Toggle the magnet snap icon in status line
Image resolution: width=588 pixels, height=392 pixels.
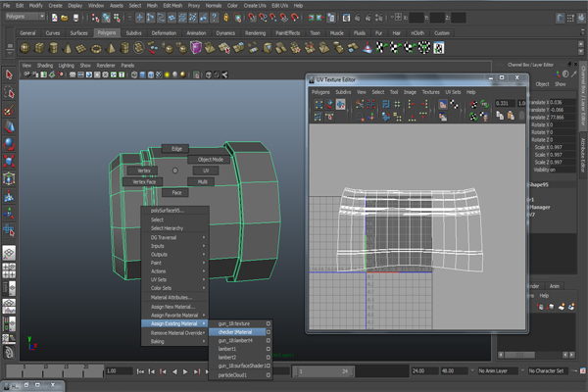click(295, 18)
